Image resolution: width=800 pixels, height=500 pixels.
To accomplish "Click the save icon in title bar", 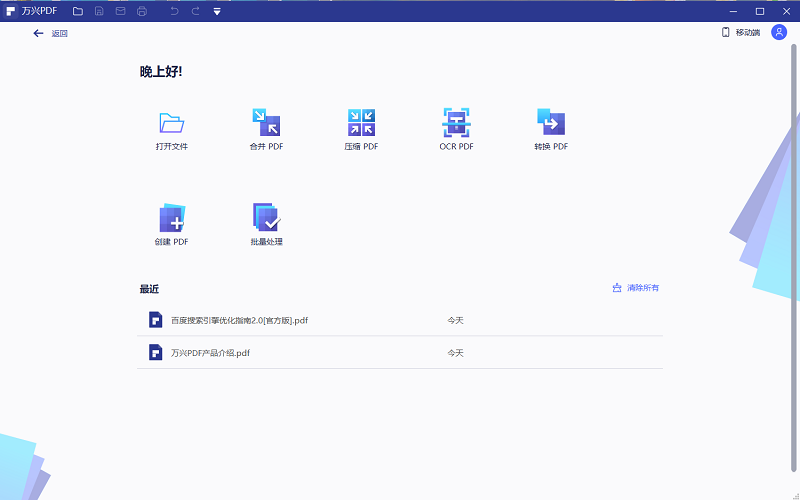I will click(x=99, y=11).
